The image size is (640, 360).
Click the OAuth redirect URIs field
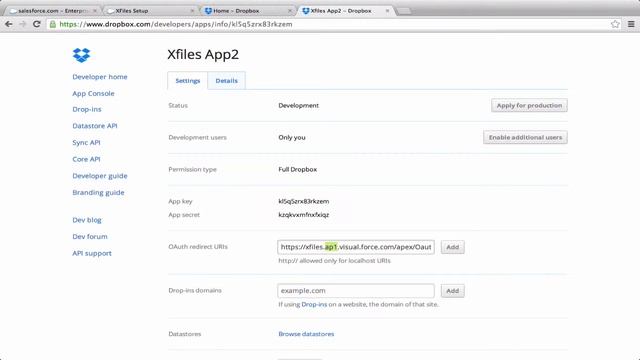(x=356, y=247)
